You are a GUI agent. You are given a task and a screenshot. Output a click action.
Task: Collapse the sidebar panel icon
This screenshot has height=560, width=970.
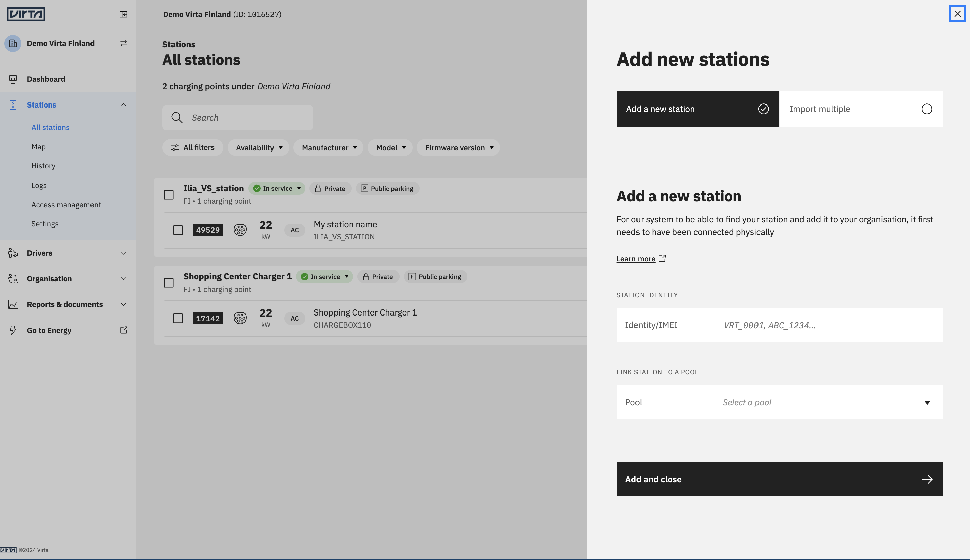click(123, 14)
